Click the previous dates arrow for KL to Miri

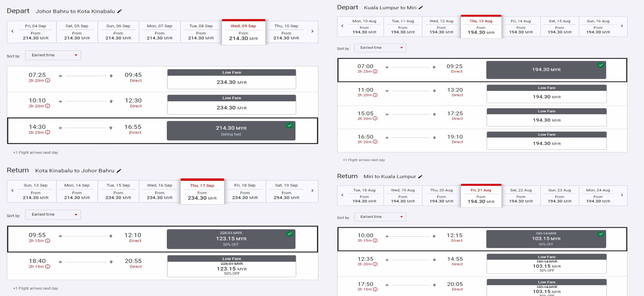[343, 28]
